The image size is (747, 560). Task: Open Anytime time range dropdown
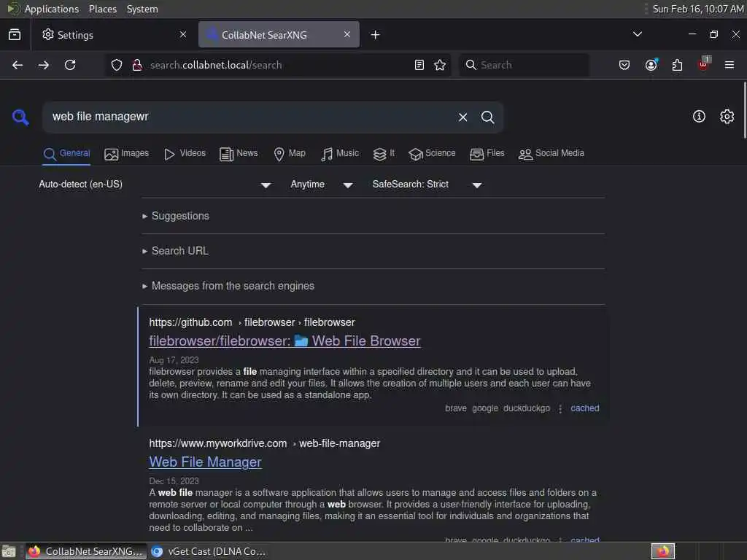[x=322, y=184]
